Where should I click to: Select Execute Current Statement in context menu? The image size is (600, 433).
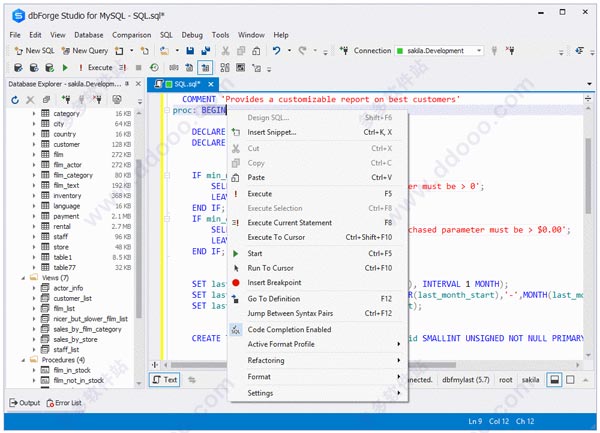coord(318,223)
